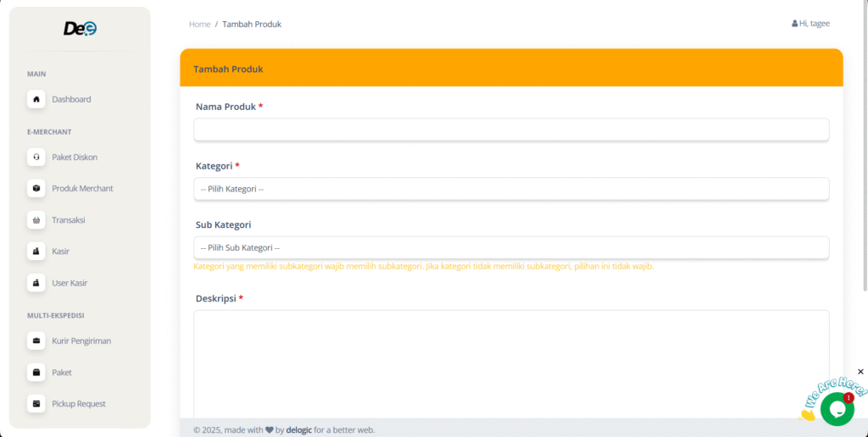Click the Kasir sidebar icon
Image resolution: width=868 pixels, height=437 pixels.
coord(36,252)
